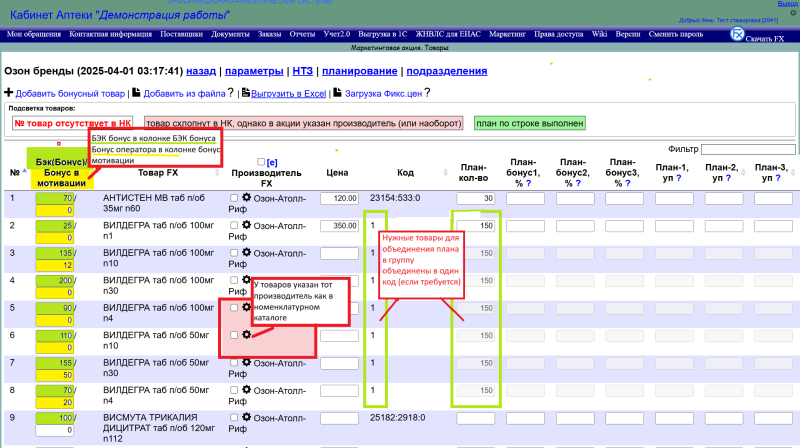Click the gear icon in row 6

pos(246,334)
